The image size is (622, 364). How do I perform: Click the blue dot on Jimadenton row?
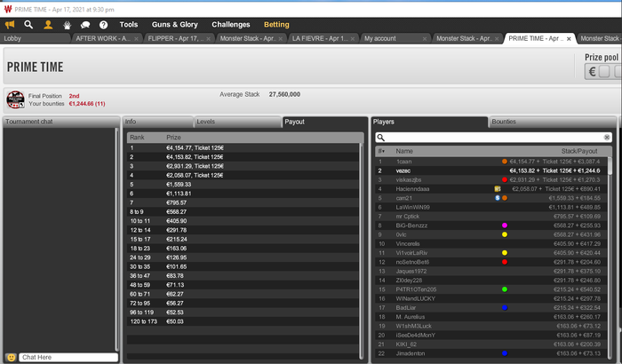(505, 353)
